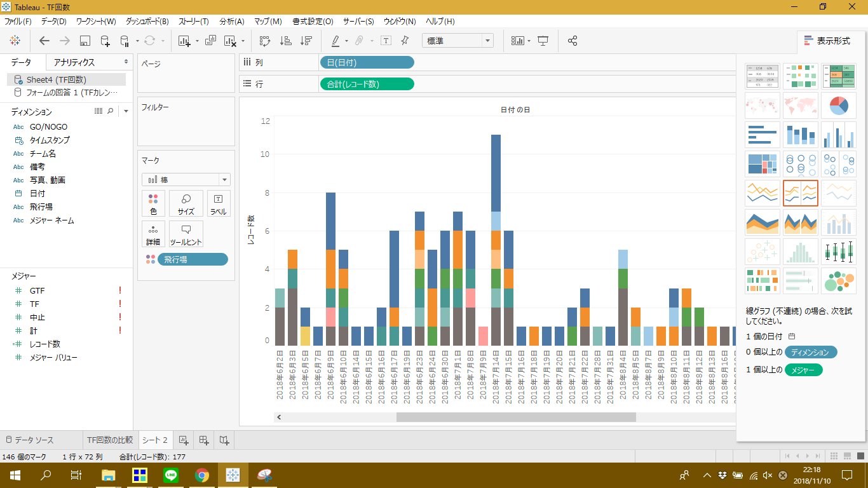Select horizontal bars chart in Show Me
This screenshot has width=868, height=488.
(x=763, y=135)
